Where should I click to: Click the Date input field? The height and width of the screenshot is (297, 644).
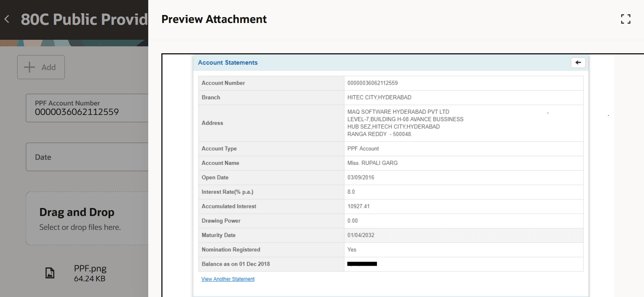(87, 157)
